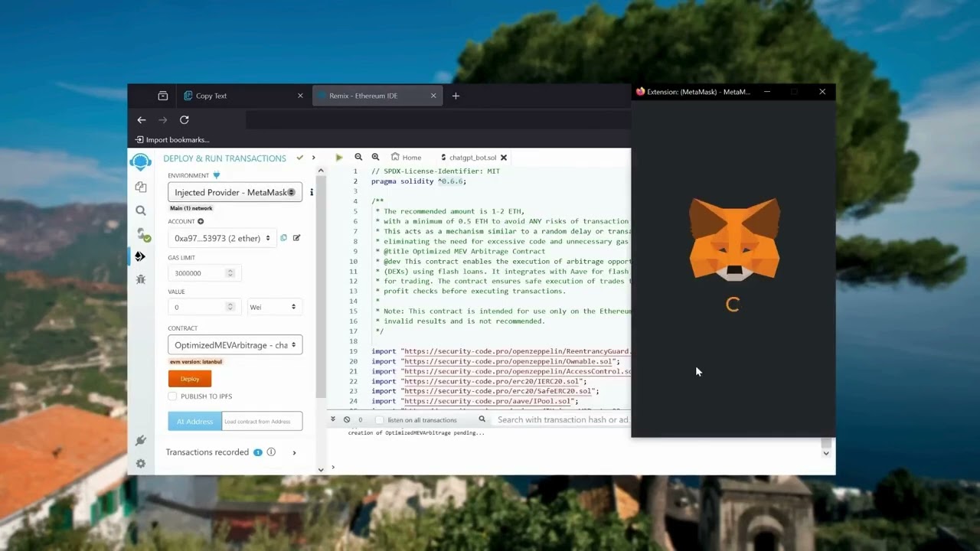Viewport: 980px width, 551px height.
Task: Toggle listen on all transactions checkbox
Action: tap(380, 419)
